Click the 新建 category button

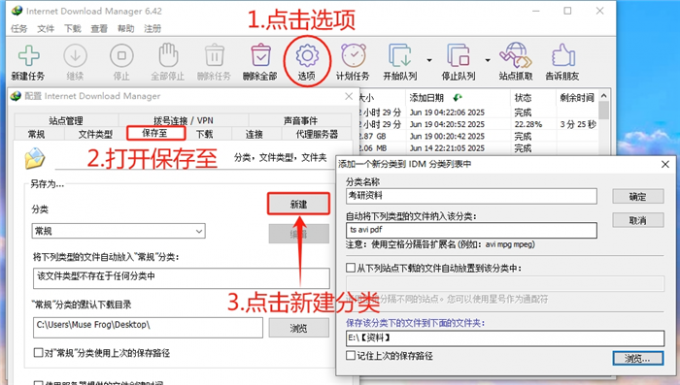coord(298,204)
